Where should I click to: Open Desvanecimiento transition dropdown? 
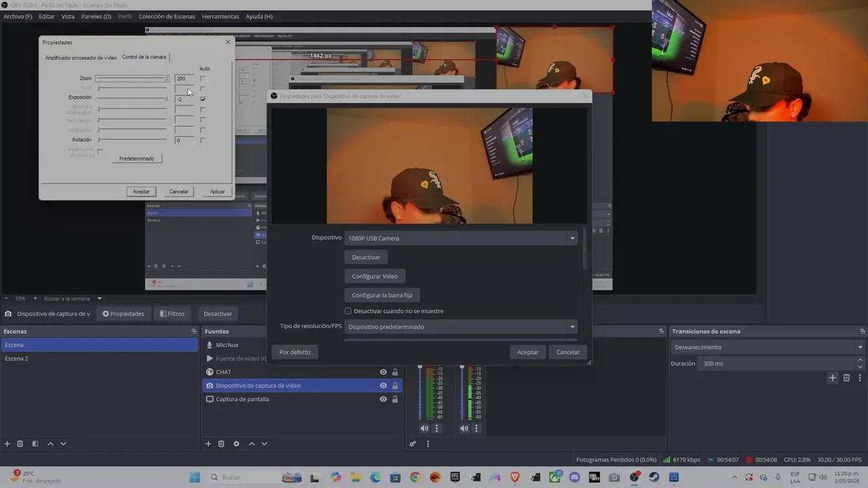(769, 347)
